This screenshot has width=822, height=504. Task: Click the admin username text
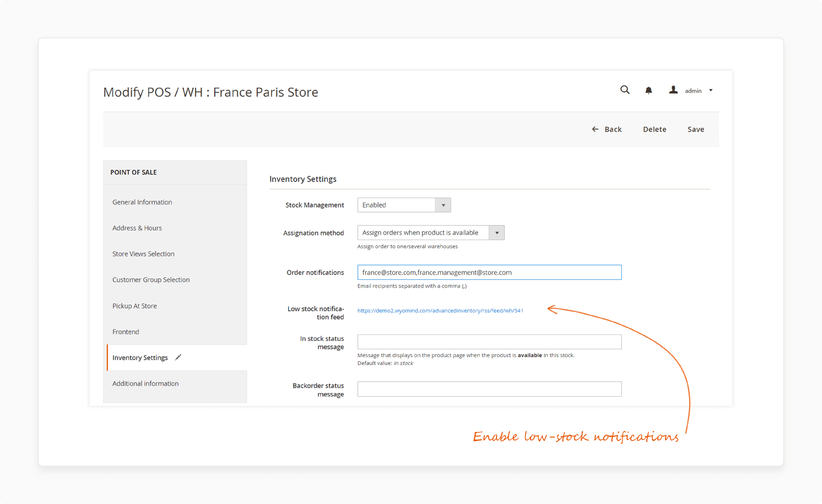click(x=693, y=91)
